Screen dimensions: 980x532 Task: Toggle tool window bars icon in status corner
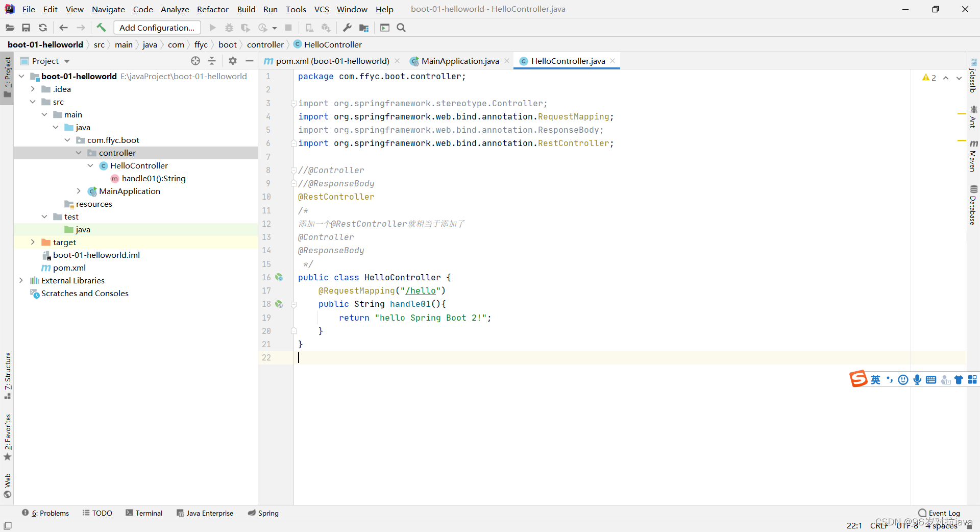(8, 525)
